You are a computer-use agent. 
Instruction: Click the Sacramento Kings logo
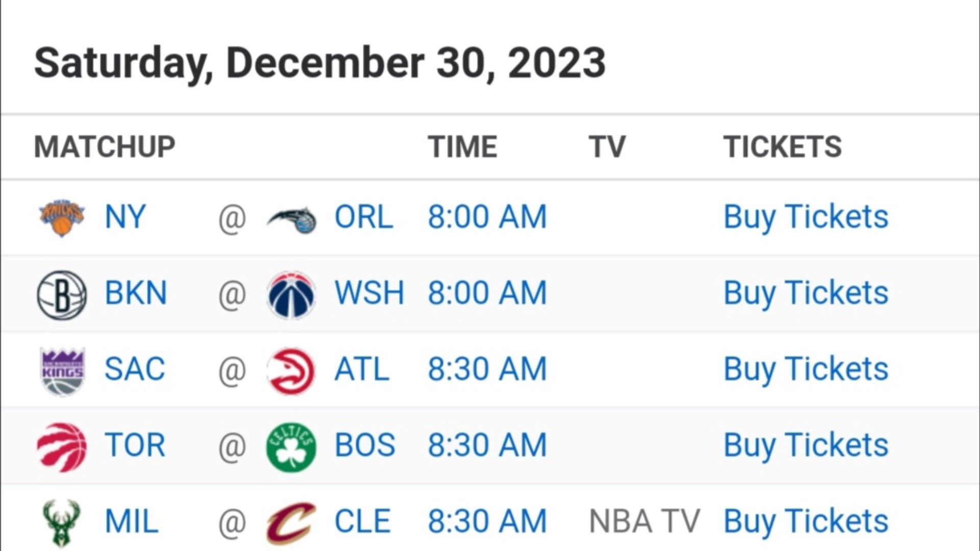pyautogui.click(x=62, y=371)
